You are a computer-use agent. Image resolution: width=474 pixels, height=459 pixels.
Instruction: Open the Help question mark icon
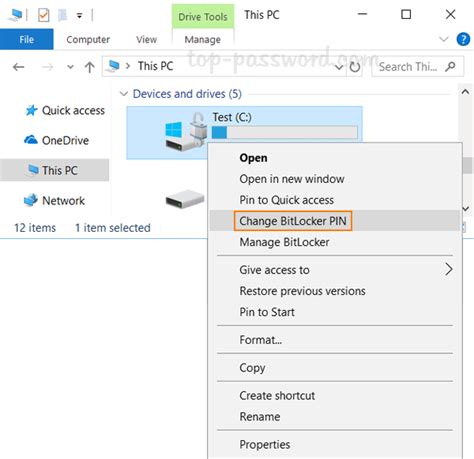click(x=463, y=39)
